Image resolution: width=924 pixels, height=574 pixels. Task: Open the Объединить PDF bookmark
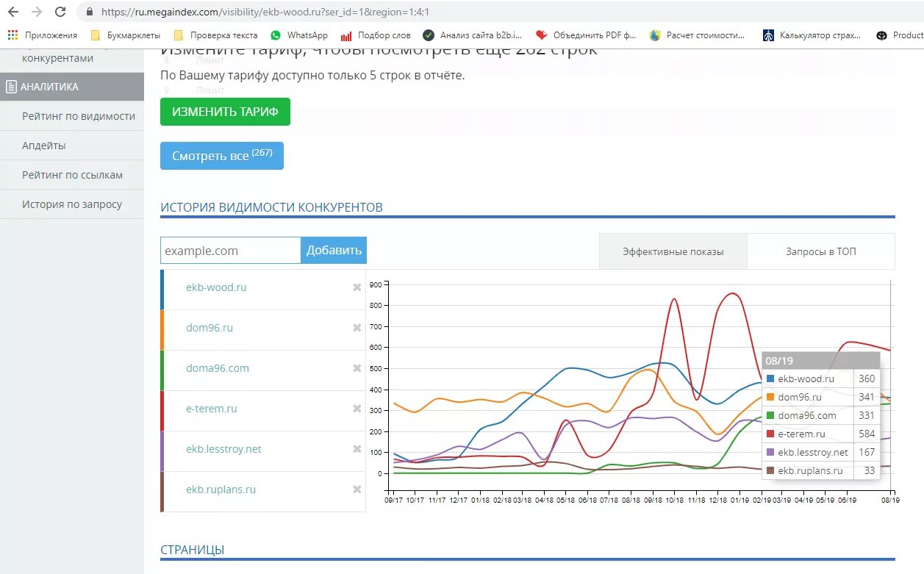click(586, 35)
